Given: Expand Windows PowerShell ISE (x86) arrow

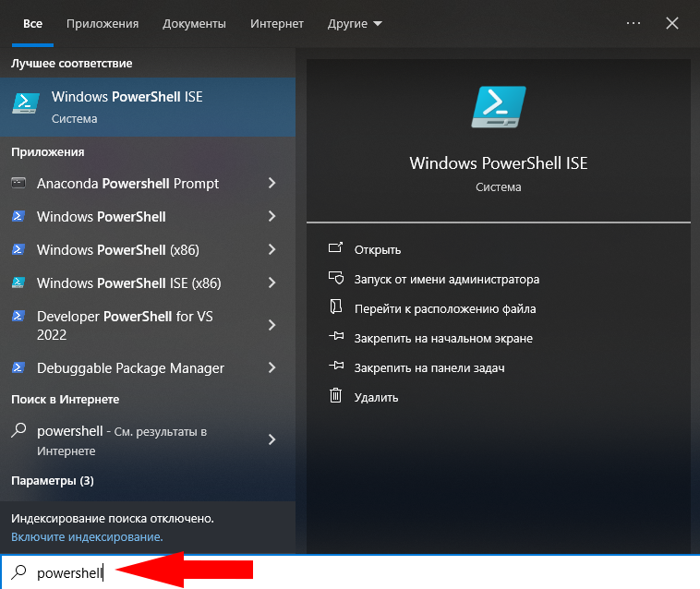Looking at the screenshot, I should point(272,282).
